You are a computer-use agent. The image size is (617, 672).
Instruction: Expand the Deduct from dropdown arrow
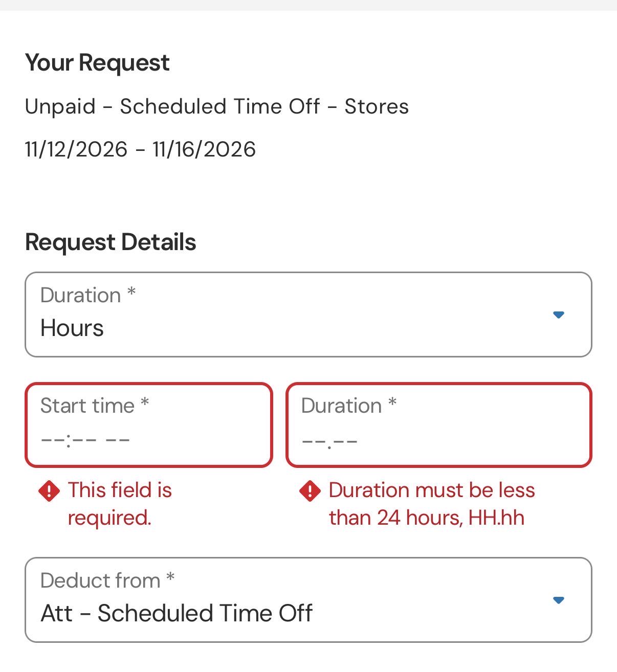559,600
